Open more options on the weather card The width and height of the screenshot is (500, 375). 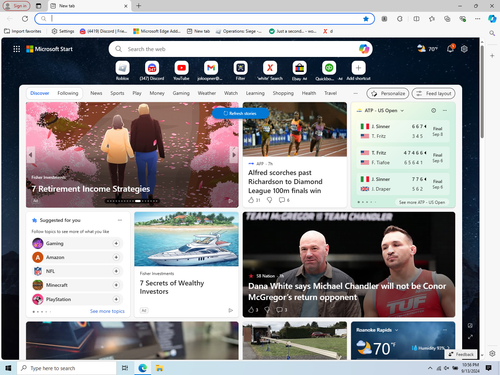[445, 330]
